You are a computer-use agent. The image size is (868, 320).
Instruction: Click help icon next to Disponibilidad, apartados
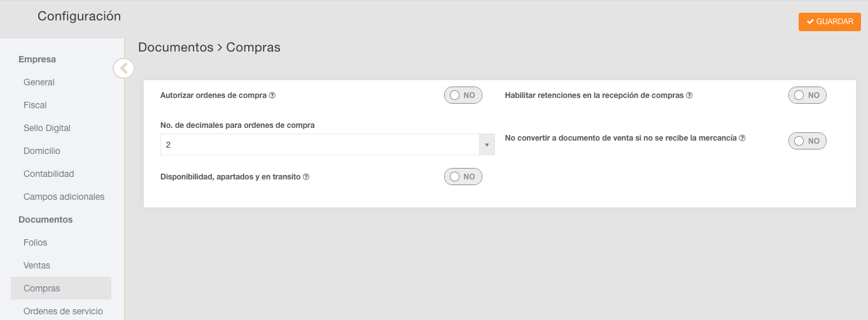click(306, 177)
